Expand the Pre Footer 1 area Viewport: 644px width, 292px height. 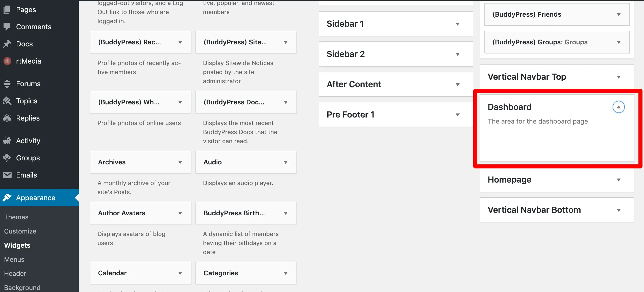click(x=457, y=115)
